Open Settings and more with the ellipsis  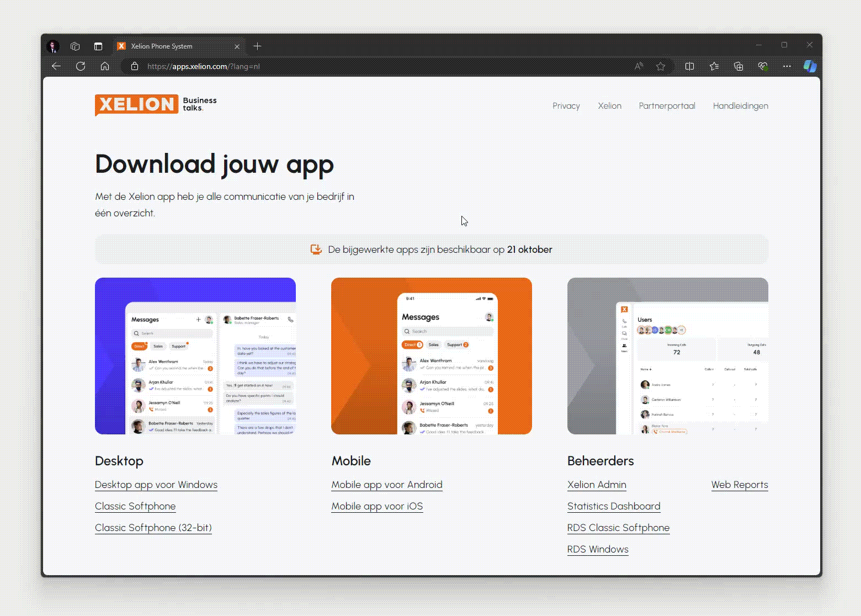click(x=788, y=66)
